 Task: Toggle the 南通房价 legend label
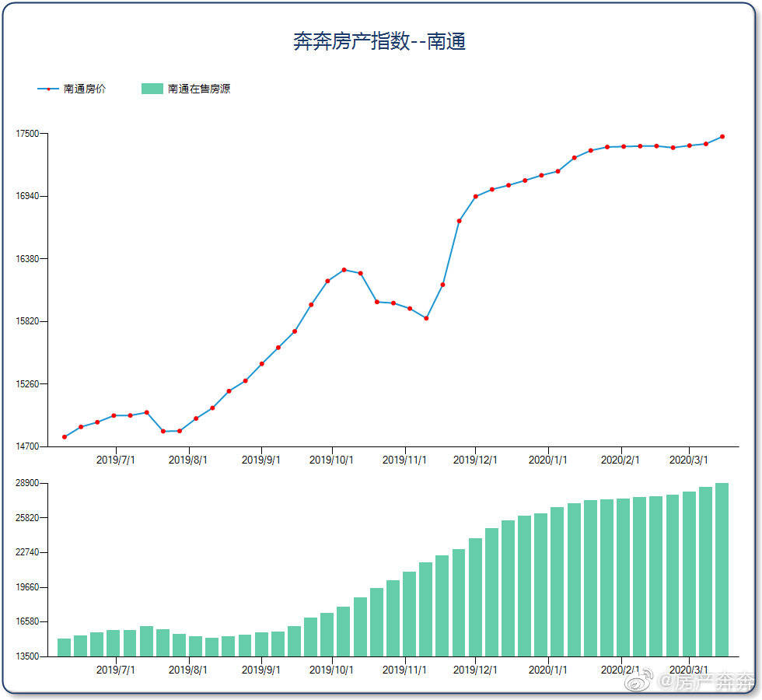pyautogui.click(x=85, y=89)
